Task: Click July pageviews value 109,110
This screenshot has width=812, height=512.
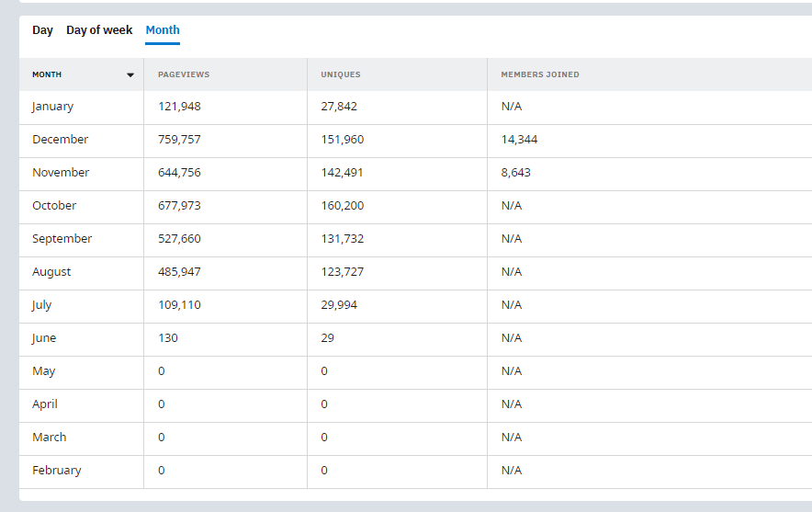Action: (179, 305)
